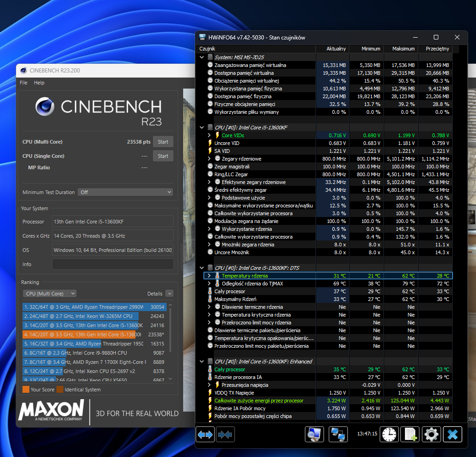Click the Aktualny column header

333,49
